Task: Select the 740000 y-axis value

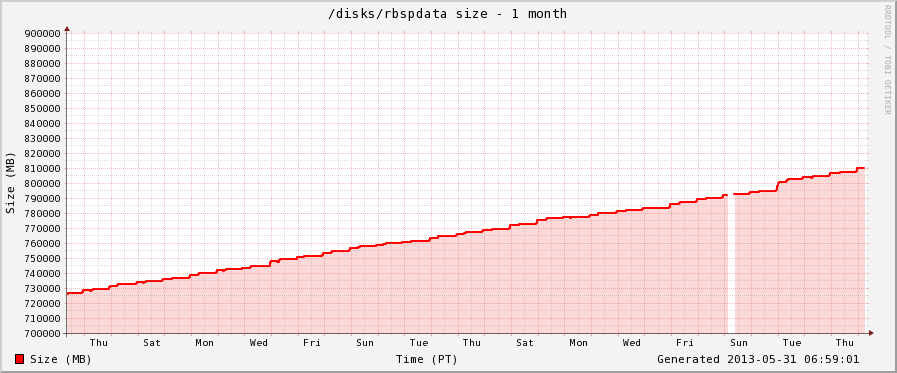Action: [42, 273]
